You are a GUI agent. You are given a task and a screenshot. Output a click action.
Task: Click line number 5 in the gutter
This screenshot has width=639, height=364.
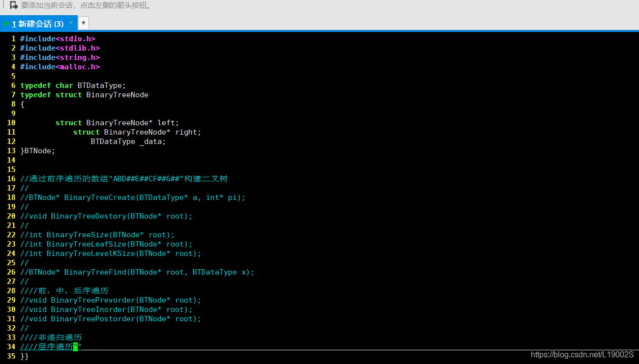pos(13,76)
